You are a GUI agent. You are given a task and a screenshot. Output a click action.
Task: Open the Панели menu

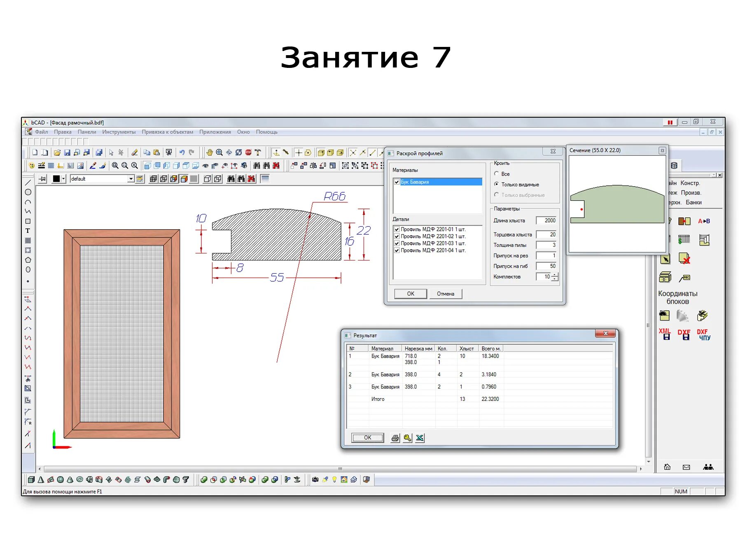point(87,132)
